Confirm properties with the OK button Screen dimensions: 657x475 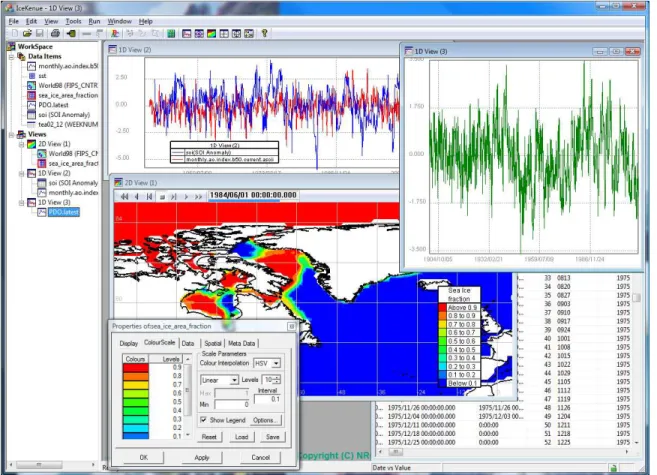(144, 457)
